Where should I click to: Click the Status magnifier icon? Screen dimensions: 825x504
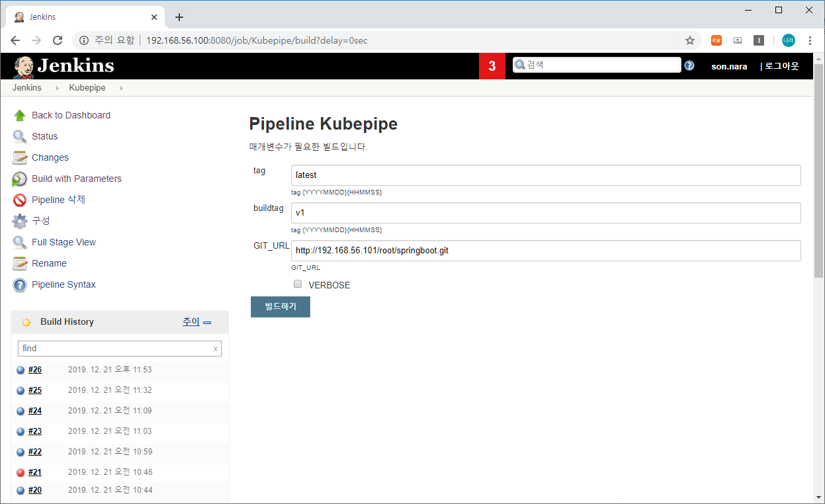(20, 136)
